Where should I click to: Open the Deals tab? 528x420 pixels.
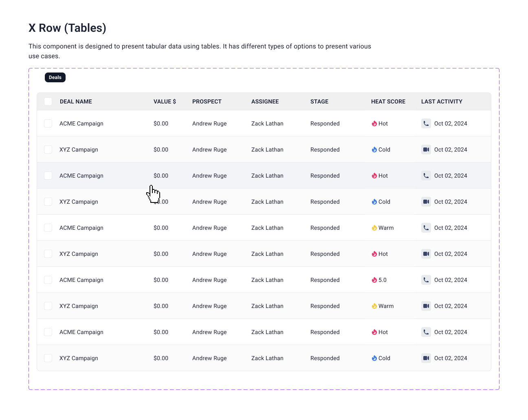55,77
